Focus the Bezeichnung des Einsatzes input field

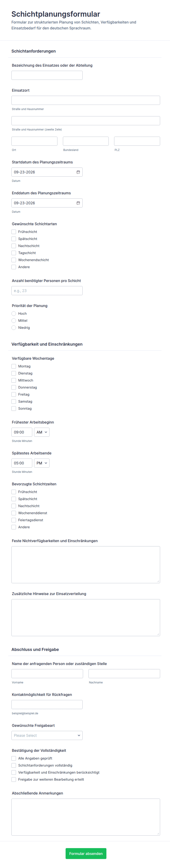47,75
